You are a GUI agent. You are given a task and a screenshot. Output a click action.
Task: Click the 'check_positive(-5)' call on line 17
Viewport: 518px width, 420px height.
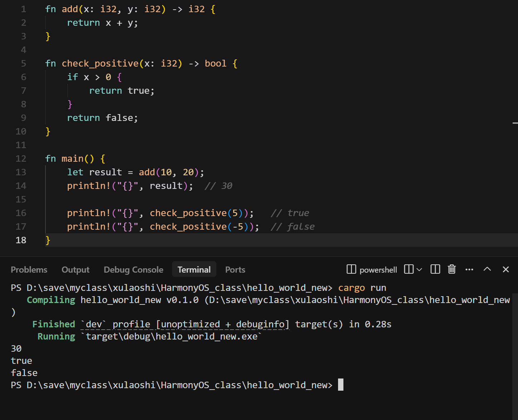tap(202, 226)
